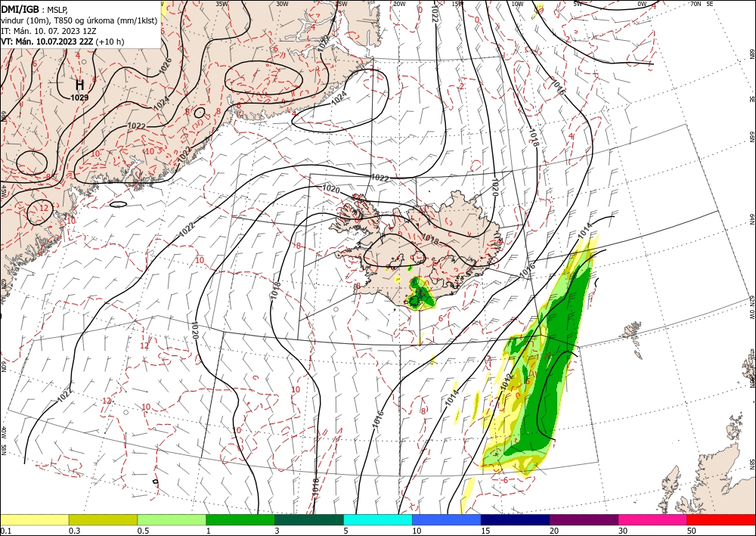Click the 30W longitude label at top
This screenshot has height=536, width=756.
(x=282, y=4)
